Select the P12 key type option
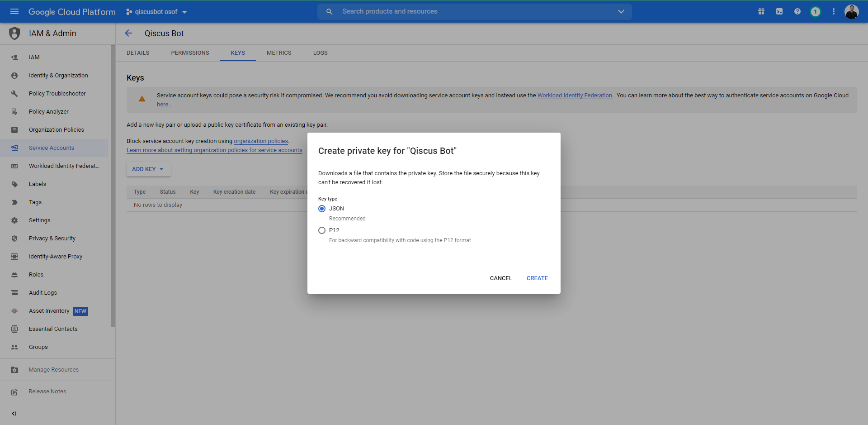 coord(322,230)
